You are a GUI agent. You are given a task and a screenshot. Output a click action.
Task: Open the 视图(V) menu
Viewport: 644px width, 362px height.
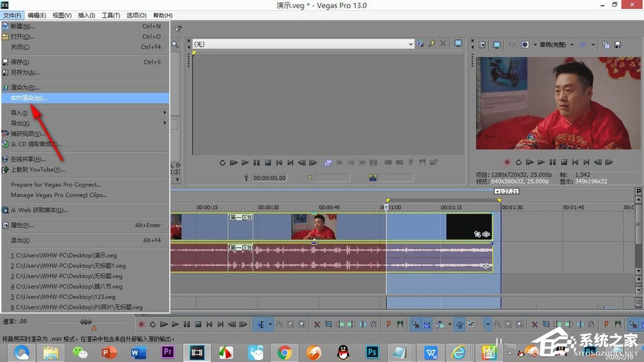pos(62,15)
